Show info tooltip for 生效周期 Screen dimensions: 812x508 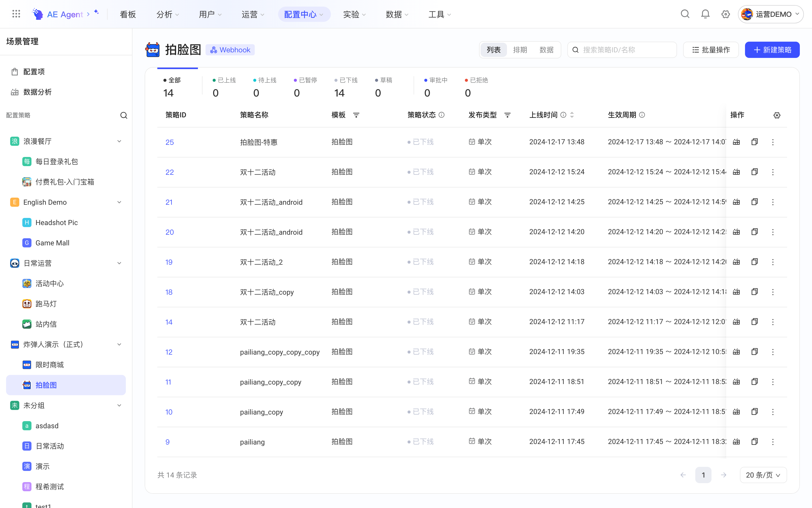(642, 115)
